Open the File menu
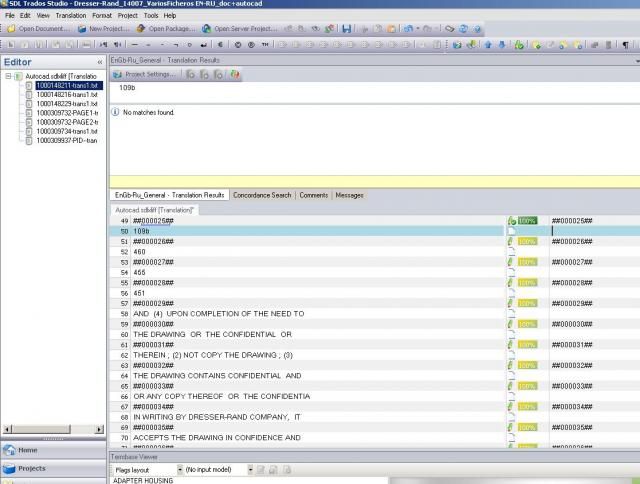This screenshot has height=484, width=640. (10, 16)
